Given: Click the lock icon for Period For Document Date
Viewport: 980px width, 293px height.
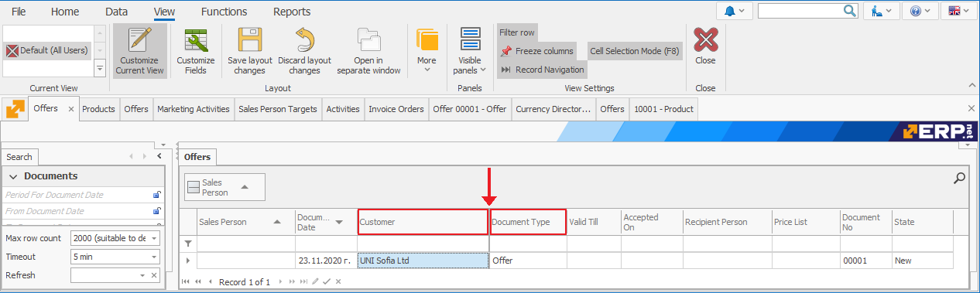Looking at the screenshot, I should 156,195.
